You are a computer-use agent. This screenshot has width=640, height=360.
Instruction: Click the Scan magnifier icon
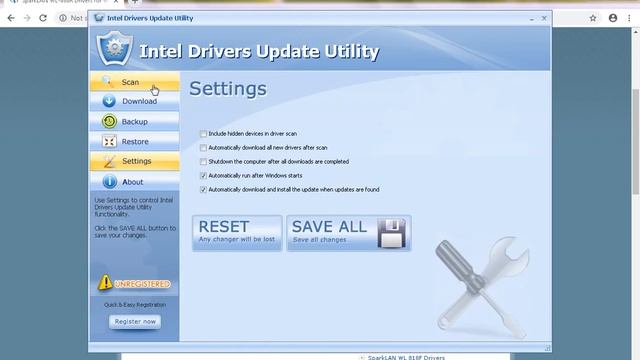click(107, 81)
